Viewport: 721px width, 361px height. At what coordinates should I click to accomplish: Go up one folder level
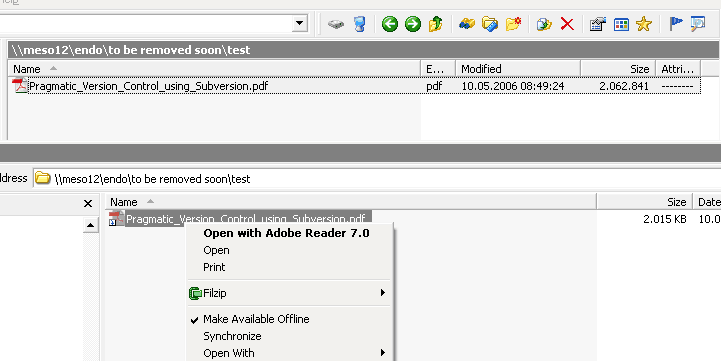435,24
